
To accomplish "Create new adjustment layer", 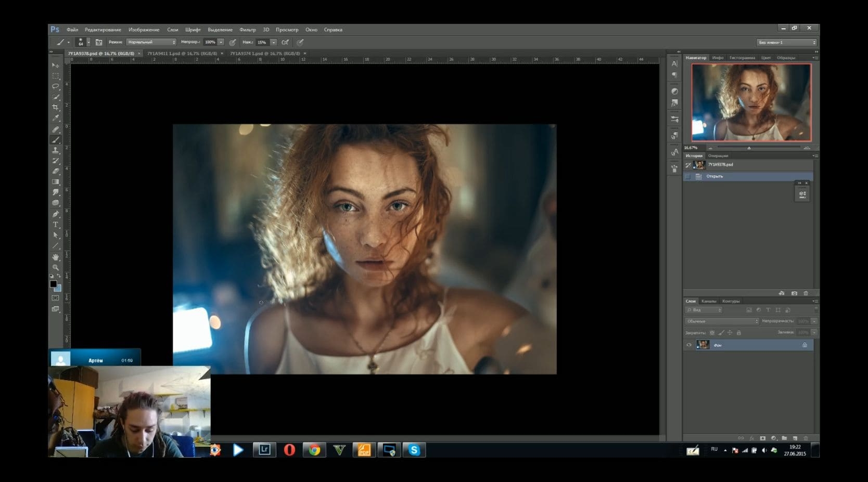I will pos(773,438).
